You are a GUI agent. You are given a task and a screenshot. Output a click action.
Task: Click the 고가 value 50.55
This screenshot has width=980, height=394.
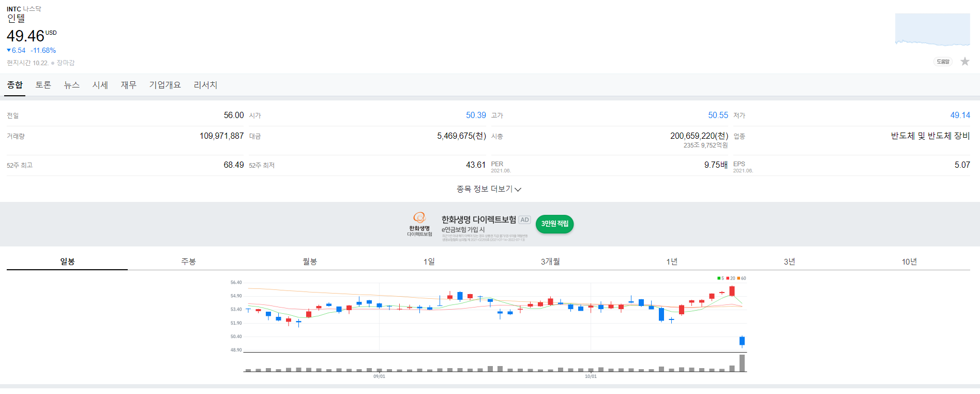718,115
